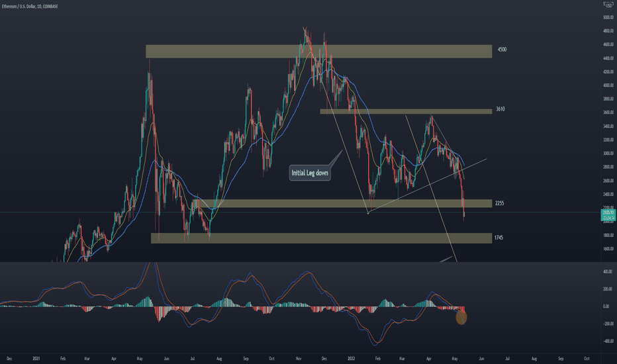Click the 1745 zone label

click(x=498, y=238)
